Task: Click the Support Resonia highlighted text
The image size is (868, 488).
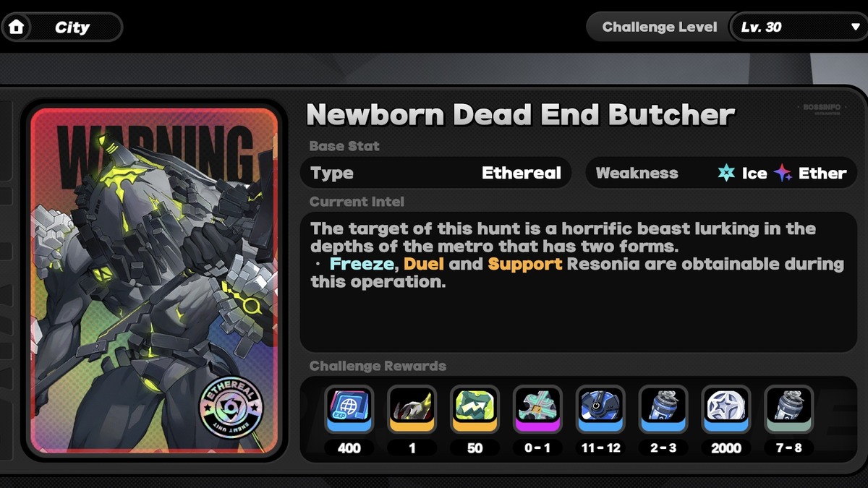Action: click(x=525, y=264)
